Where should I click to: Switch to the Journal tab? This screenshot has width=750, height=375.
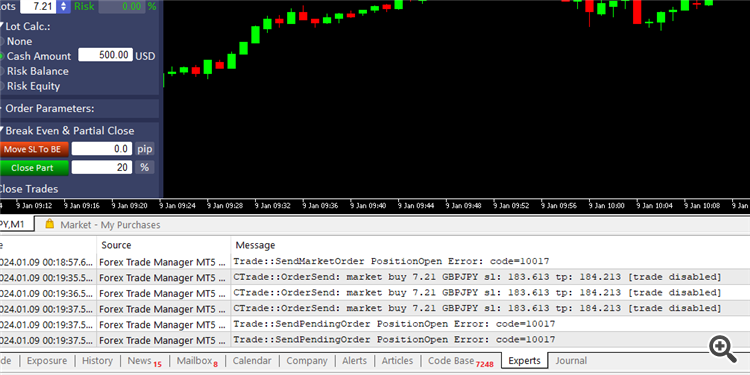[x=571, y=361]
